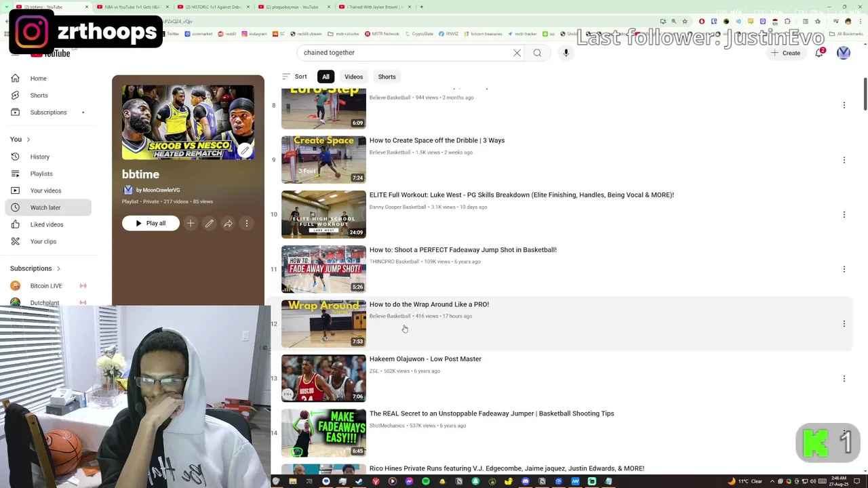Open THINCPRO Basketball channel
The height and width of the screenshot is (488, 868).
tap(394, 262)
